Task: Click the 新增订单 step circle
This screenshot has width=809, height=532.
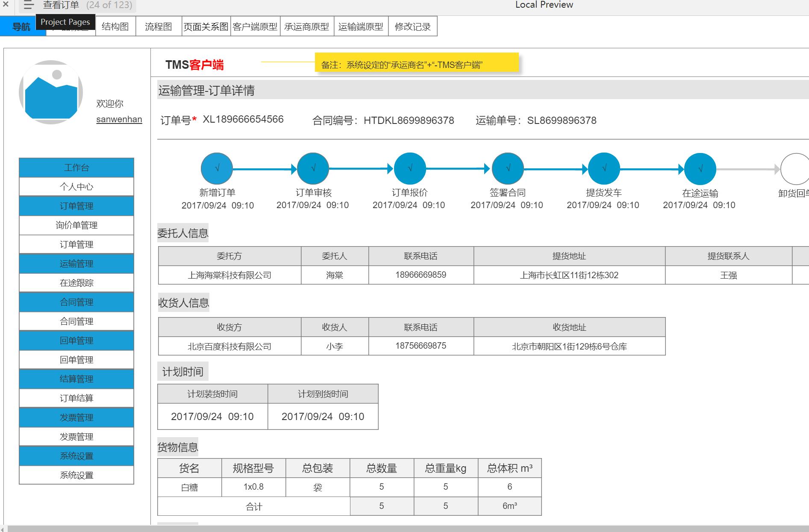Action: [x=217, y=168]
